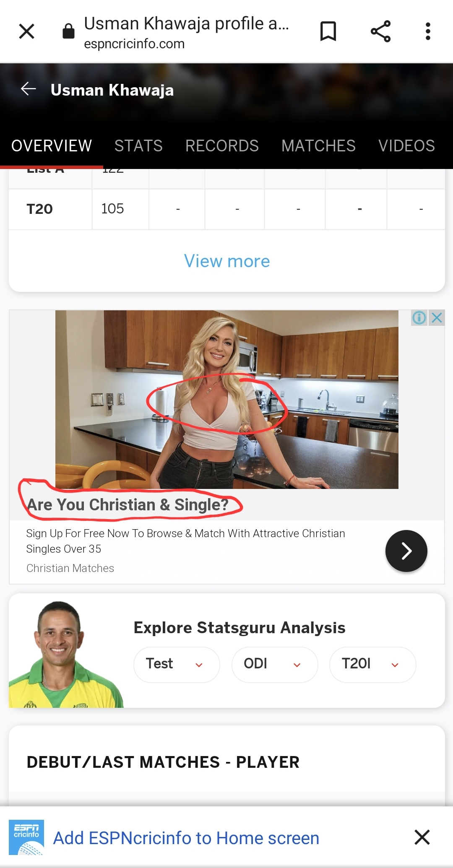Open the MATCHES tab
Image resolution: width=453 pixels, height=868 pixels.
point(318,146)
